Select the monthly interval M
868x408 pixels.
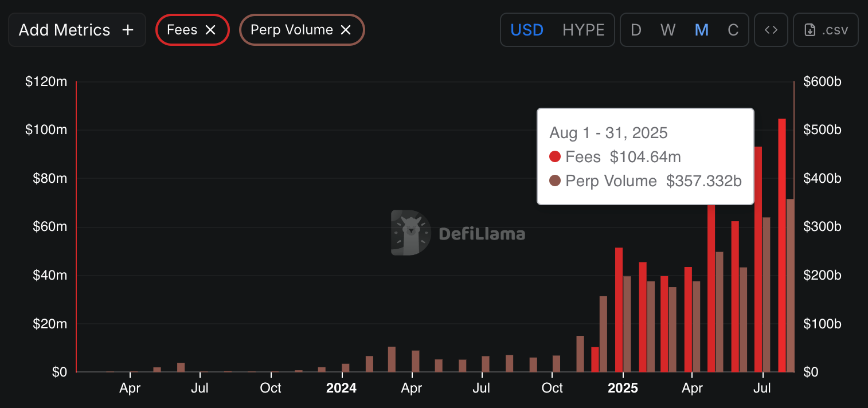point(701,29)
